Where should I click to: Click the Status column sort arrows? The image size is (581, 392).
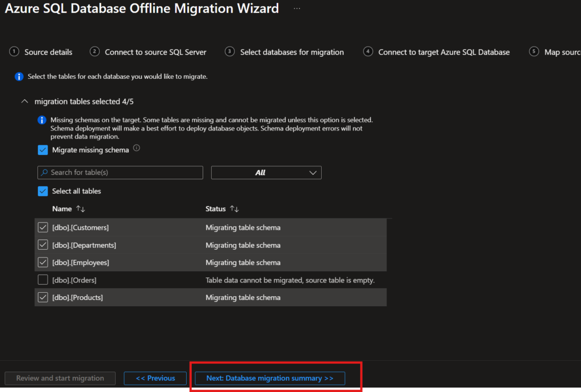(234, 209)
